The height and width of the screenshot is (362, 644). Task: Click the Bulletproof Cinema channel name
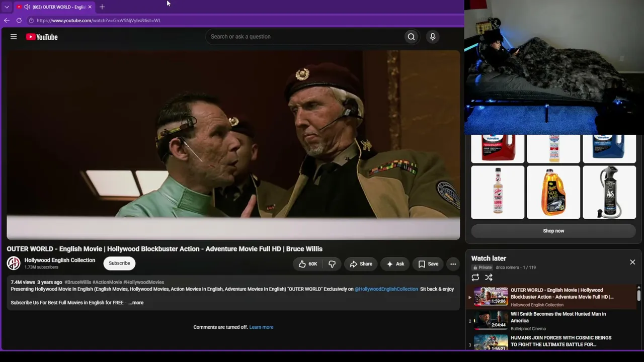[x=528, y=329]
